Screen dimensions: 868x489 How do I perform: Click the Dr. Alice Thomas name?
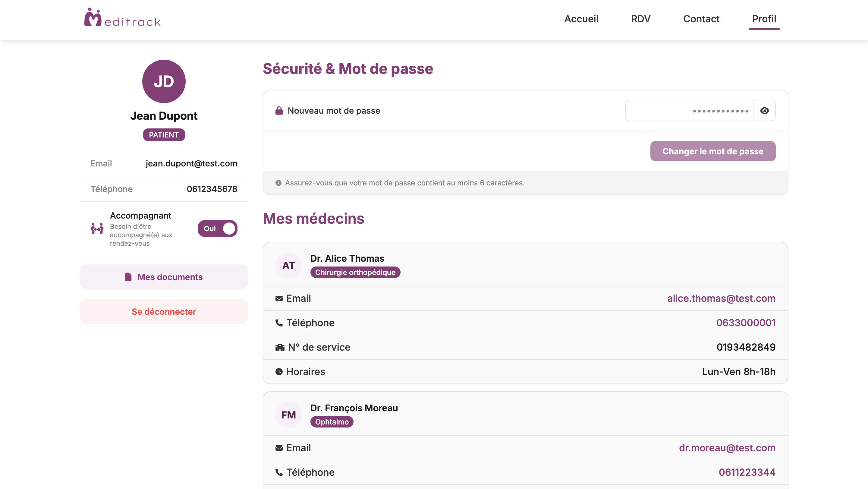[347, 258]
